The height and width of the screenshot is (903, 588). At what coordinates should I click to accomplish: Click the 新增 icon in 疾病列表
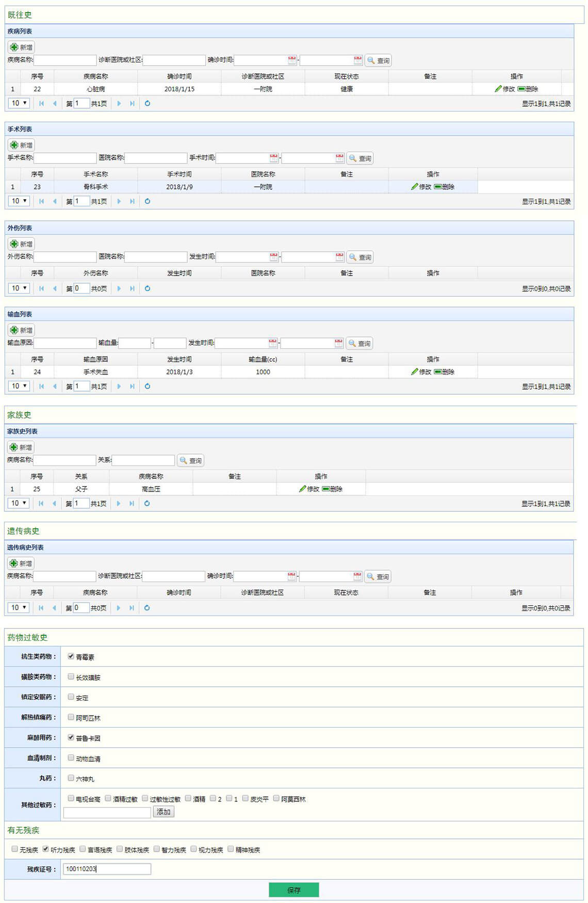pyautogui.click(x=14, y=47)
